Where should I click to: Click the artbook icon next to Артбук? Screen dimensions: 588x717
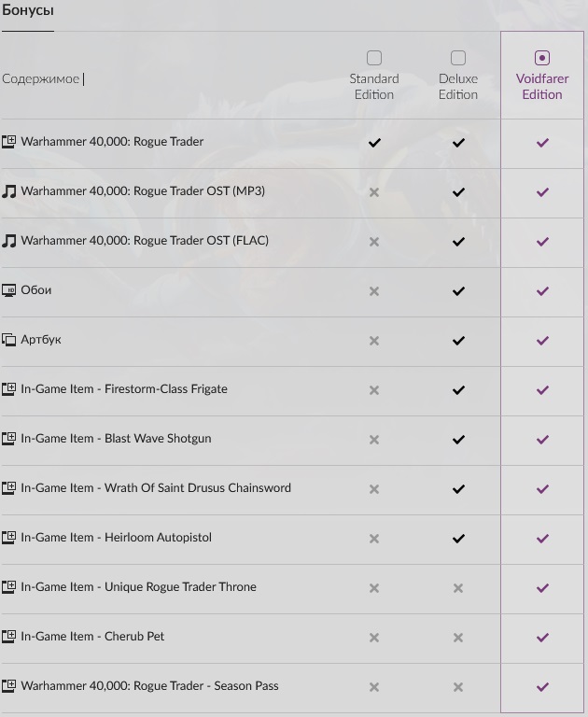[9, 340]
